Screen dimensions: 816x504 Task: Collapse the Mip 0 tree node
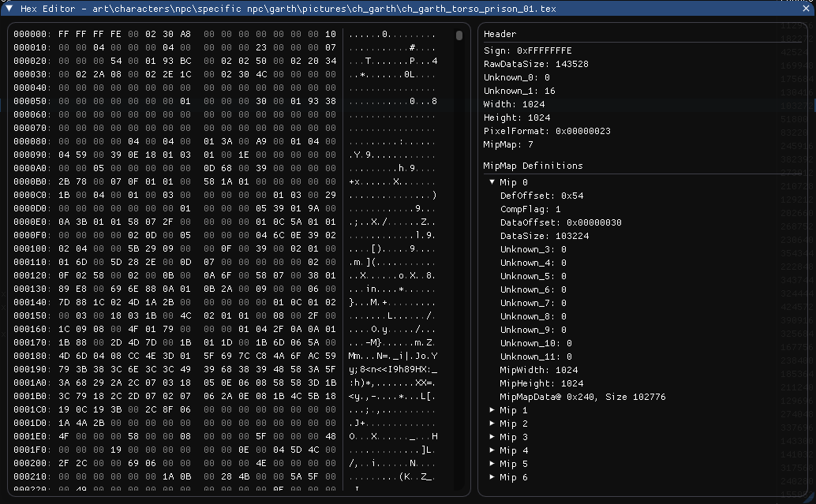point(492,182)
